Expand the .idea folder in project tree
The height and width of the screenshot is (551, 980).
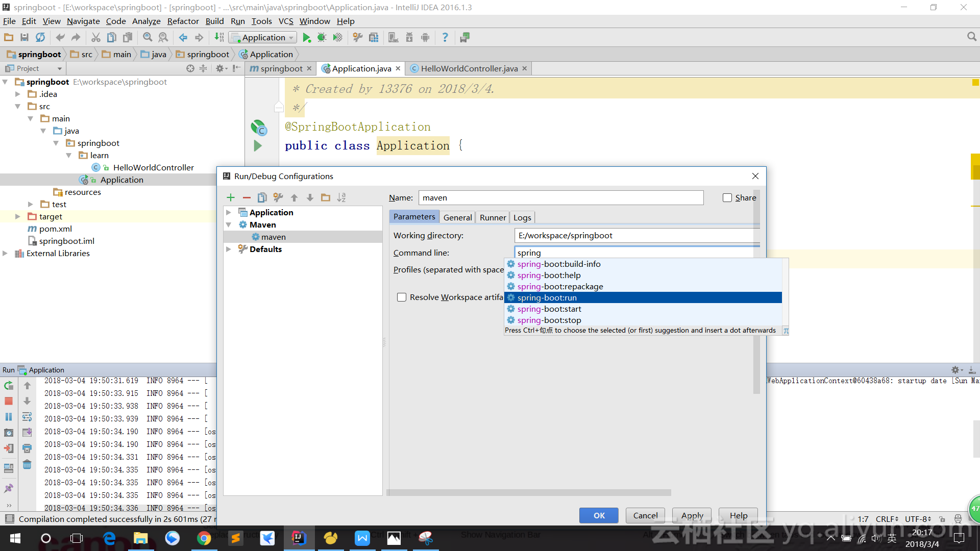(18, 94)
